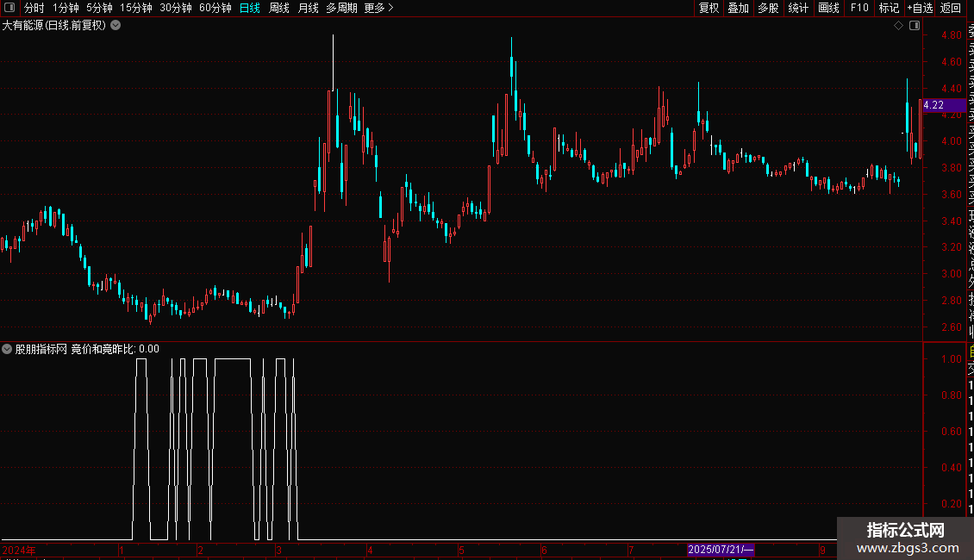Toggle the panel layout icon at chart top-right
Screen dimensions: 974x560
pos(915,26)
